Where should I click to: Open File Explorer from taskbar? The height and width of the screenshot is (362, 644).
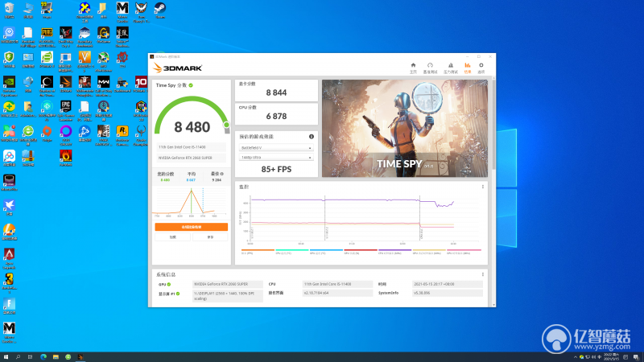pos(56,357)
